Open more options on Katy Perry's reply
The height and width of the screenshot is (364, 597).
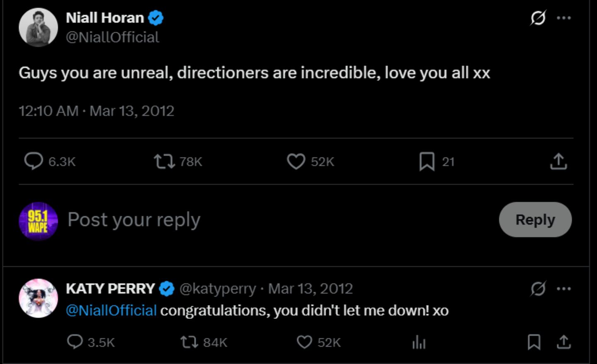point(564,289)
